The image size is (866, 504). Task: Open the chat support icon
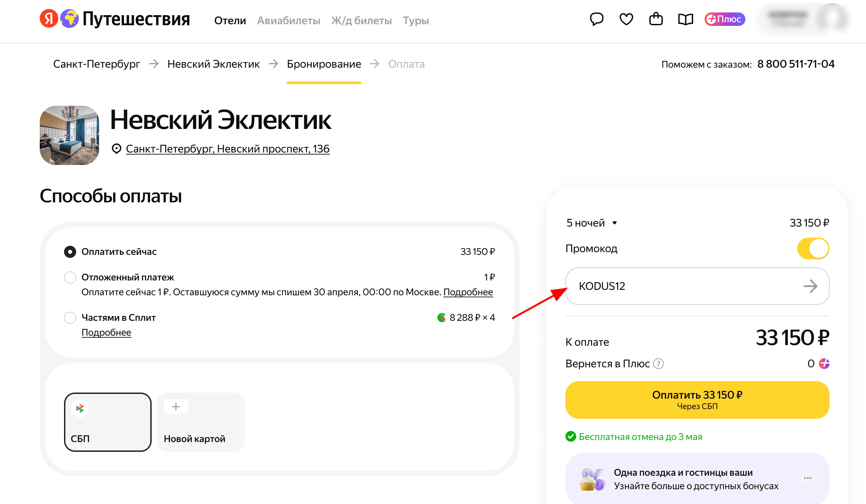point(597,19)
